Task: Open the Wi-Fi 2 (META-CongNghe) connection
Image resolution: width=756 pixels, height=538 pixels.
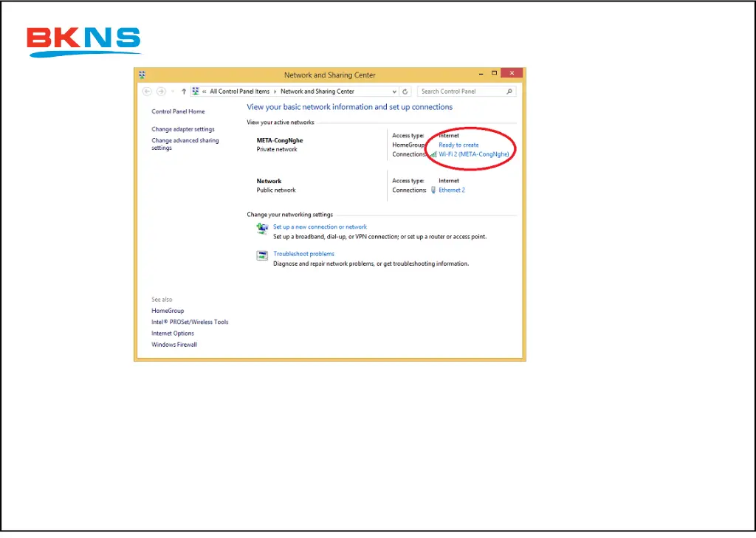Action: click(473, 154)
